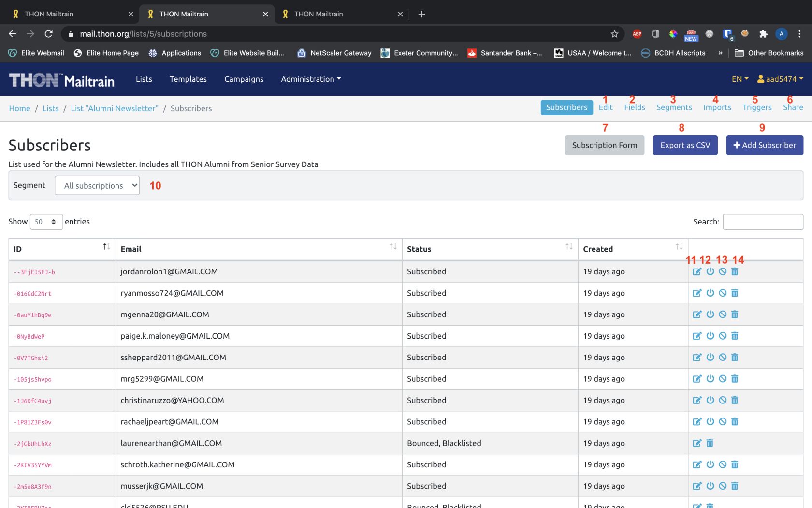
Task: Sort the table by Created column
Action: pyautogui.click(x=633, y=249)
